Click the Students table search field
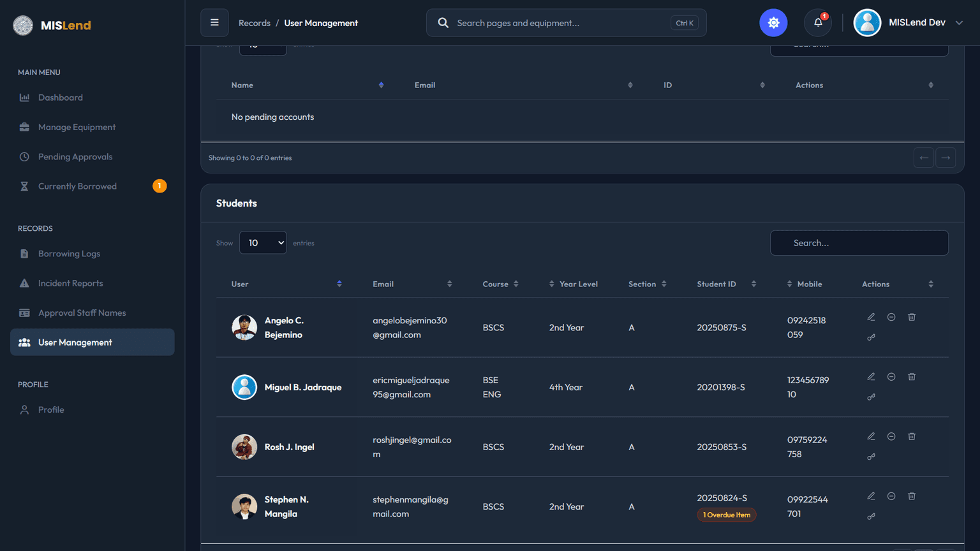This screenshot has height=551, width=980. pos(859,243)
